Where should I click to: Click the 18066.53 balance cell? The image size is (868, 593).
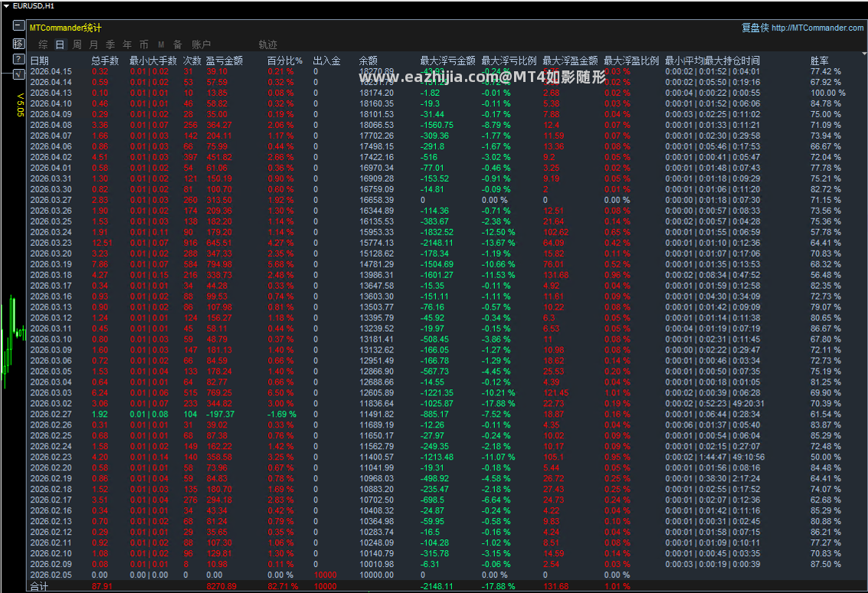376,125
